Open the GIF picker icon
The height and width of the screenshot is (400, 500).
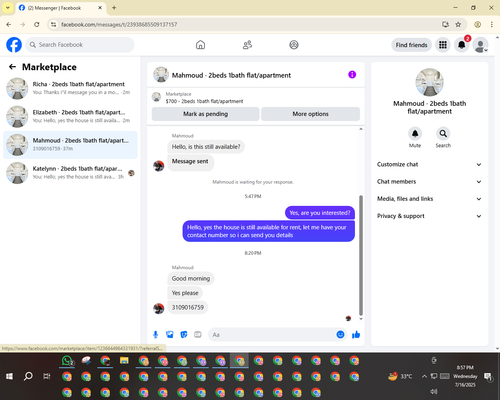[198, 334]
